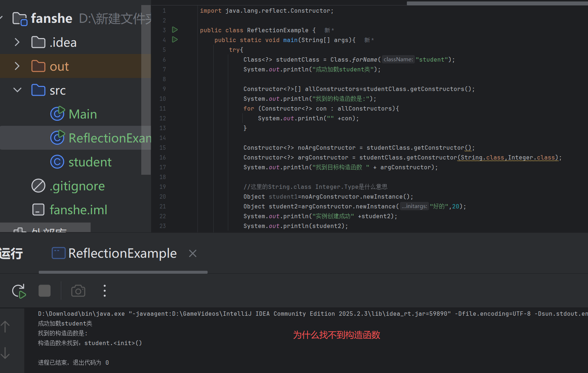
Task: Click the src source folder icon
Action: coord(38,90)
